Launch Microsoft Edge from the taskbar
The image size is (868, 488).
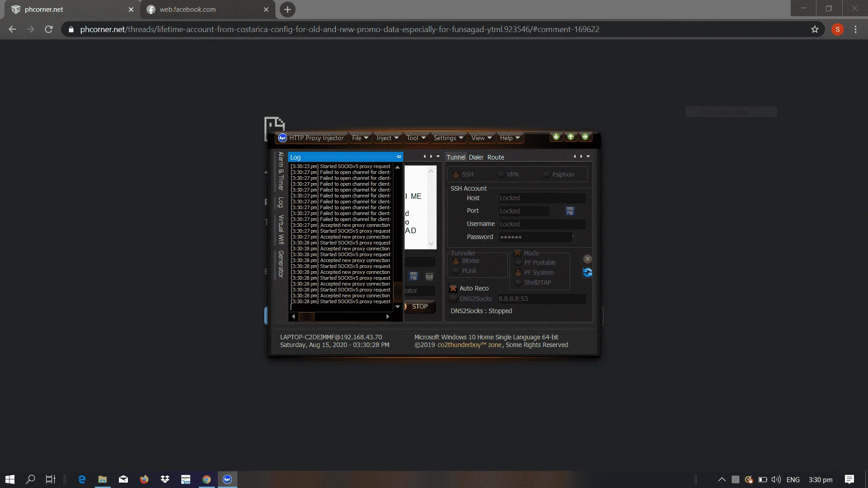pos(82,479)
